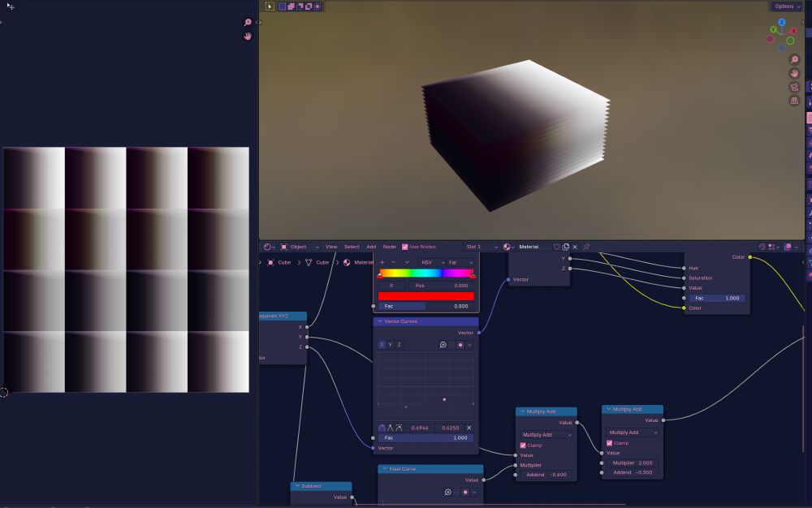Click the color stop index field showing 0
812x508 pixels.
[x=391, y=286]
